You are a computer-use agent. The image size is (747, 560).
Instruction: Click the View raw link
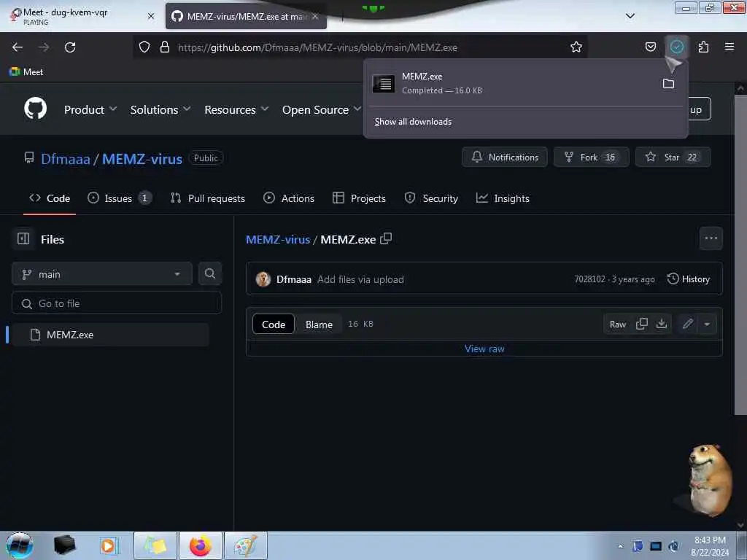click(x=484, y=349)
